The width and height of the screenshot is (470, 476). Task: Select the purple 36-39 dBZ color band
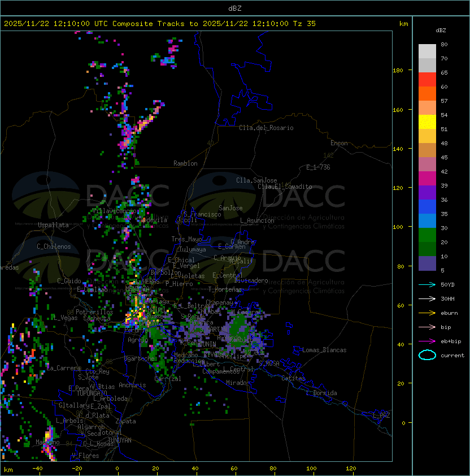[427, 193]
